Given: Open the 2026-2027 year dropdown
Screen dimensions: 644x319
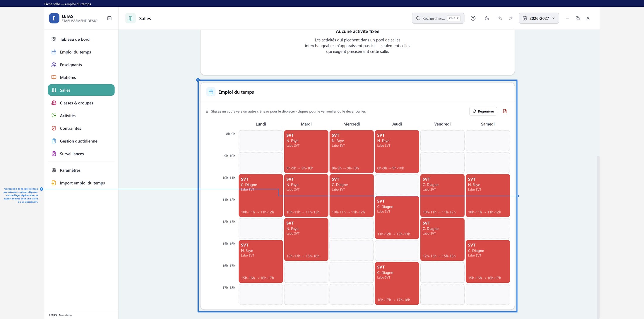Looking at the screenshot, I should (539, 18).
